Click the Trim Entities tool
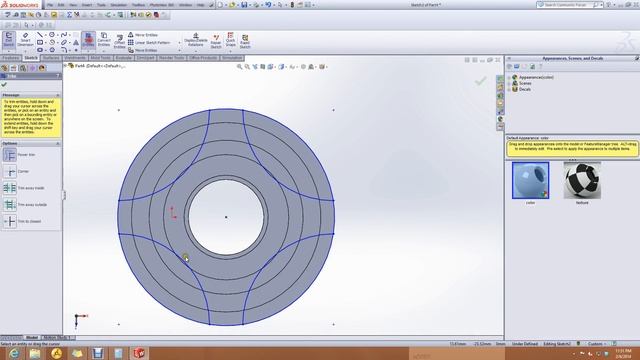This screenshot has height=360, width=640. [88, 40]
